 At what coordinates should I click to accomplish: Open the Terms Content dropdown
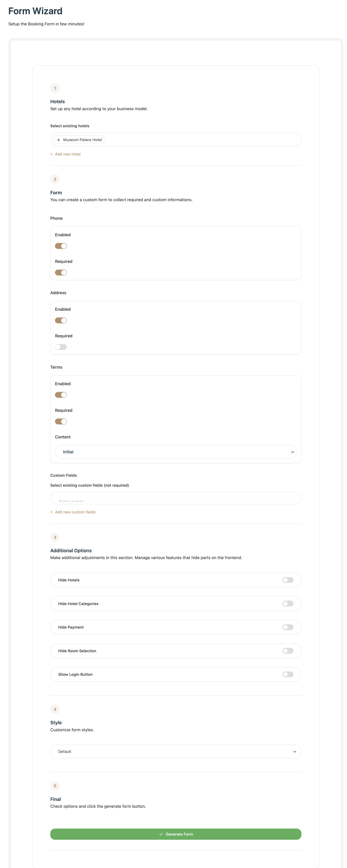coord(176,452)
